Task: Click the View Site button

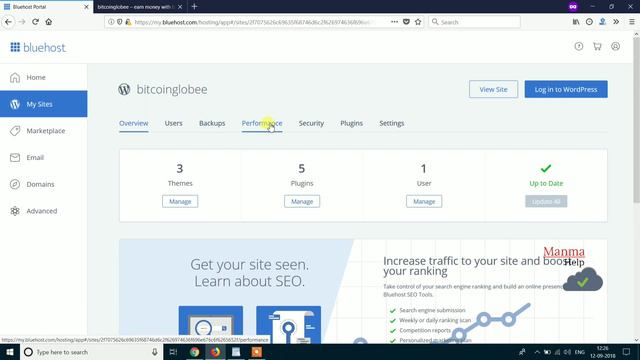Action: click(x=493, y=89)
